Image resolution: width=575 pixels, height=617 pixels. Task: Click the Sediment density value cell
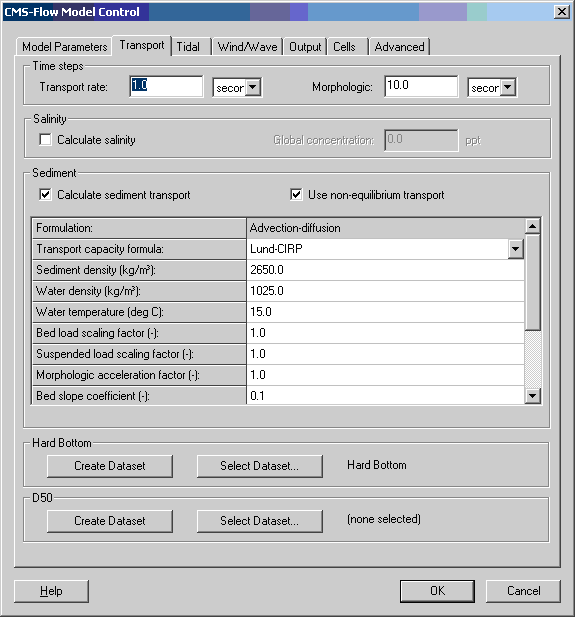(x=386, y=270)
